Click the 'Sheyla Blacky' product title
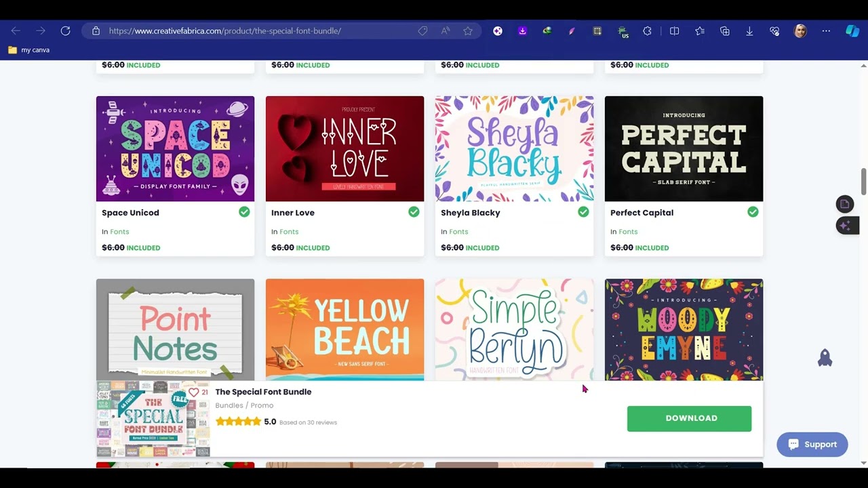 pyautogui.click(x=471, y=213)
